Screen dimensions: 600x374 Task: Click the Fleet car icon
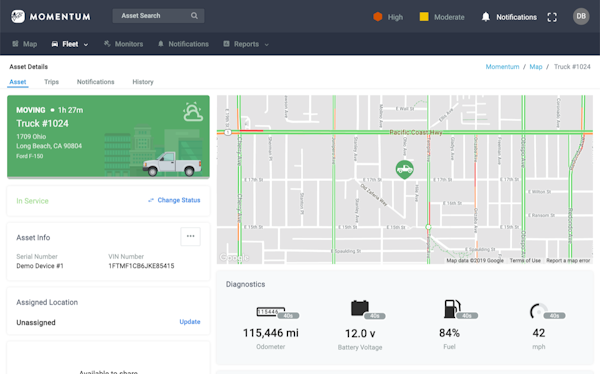55,44
